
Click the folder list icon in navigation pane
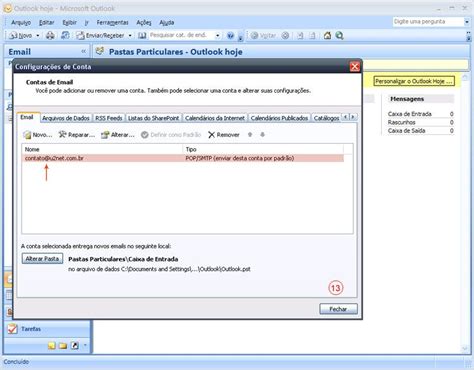[63, 346]
